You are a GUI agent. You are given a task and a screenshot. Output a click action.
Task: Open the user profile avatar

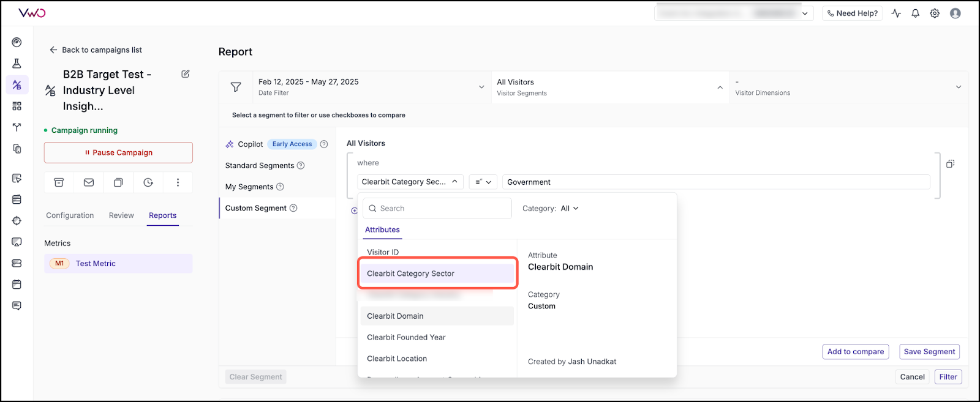point(955,13)
